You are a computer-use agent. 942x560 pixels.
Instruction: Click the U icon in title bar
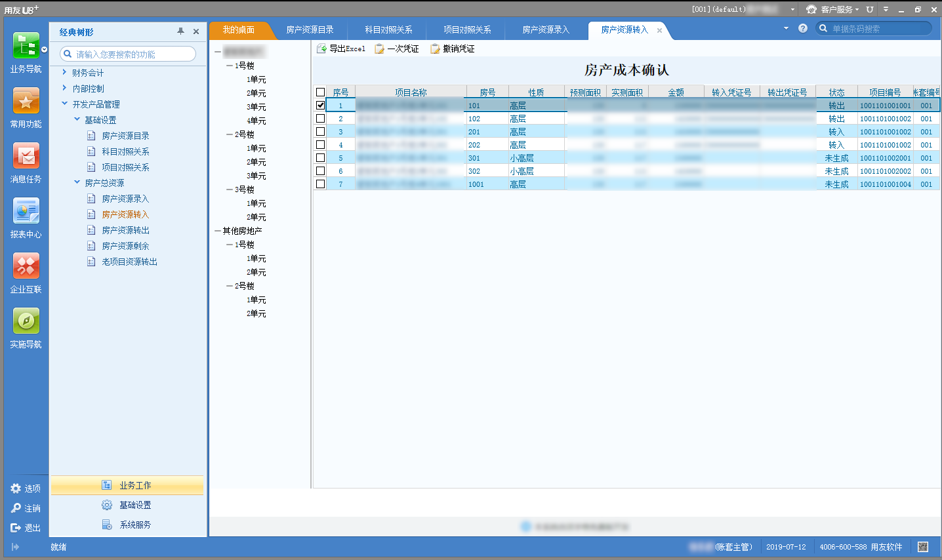coord(870,9)
